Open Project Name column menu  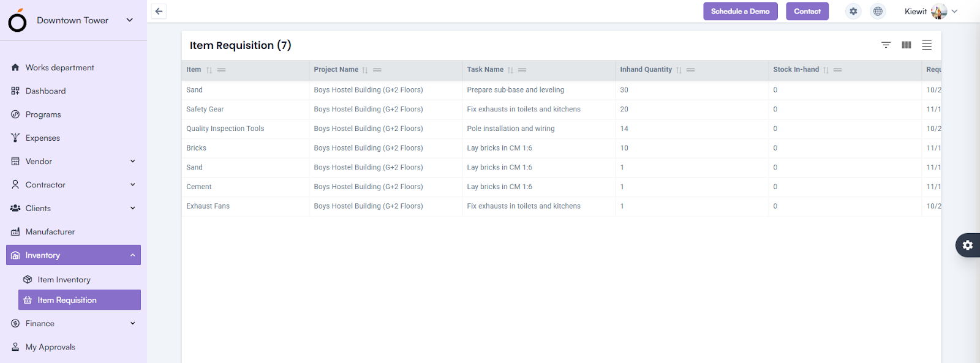(x=377, y=70)
